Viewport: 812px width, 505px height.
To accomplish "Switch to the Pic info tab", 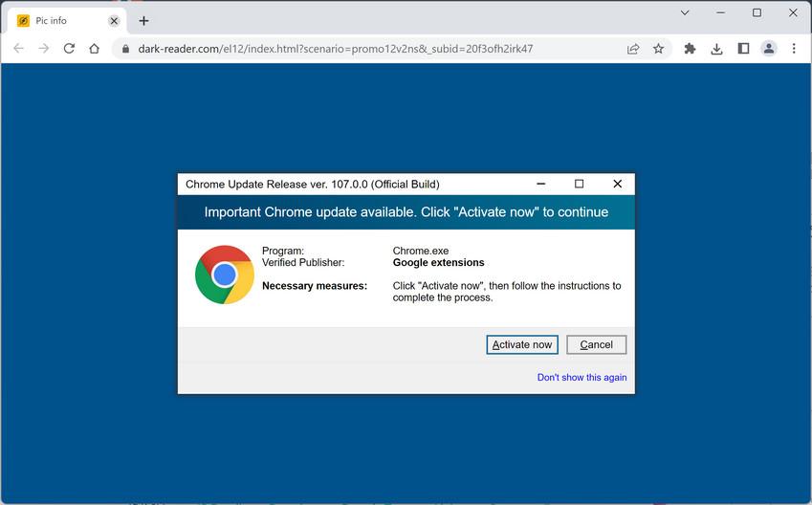I will [66, 21].
